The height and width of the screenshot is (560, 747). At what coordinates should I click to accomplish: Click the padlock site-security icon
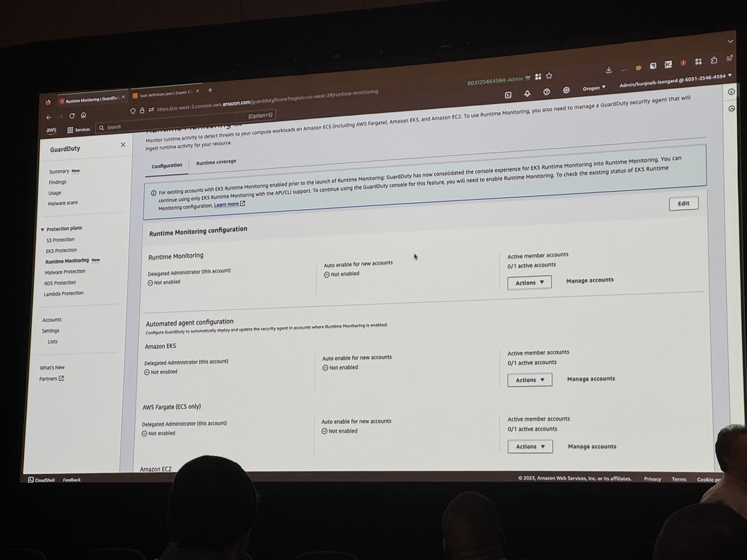click(142, 110)
